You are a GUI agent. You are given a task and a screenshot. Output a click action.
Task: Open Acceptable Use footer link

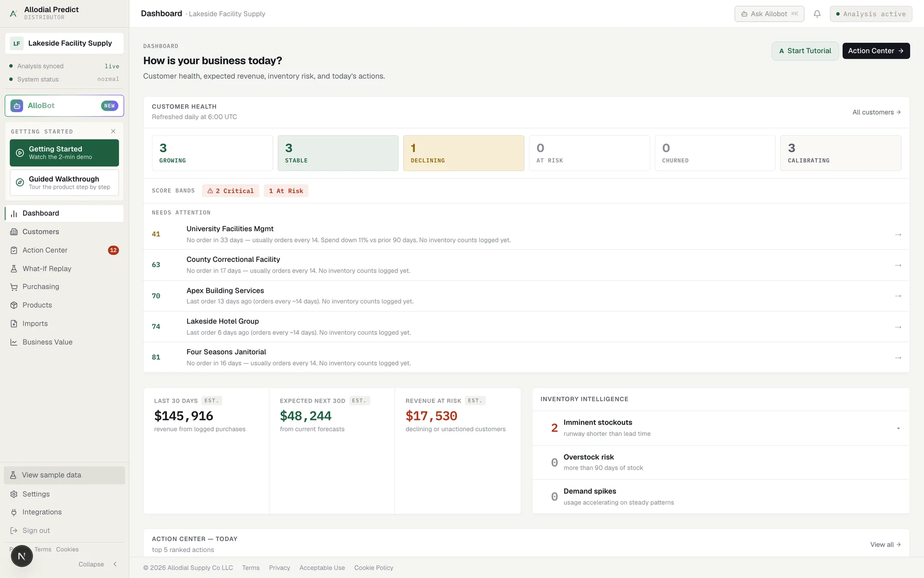[x=322, y=568]
